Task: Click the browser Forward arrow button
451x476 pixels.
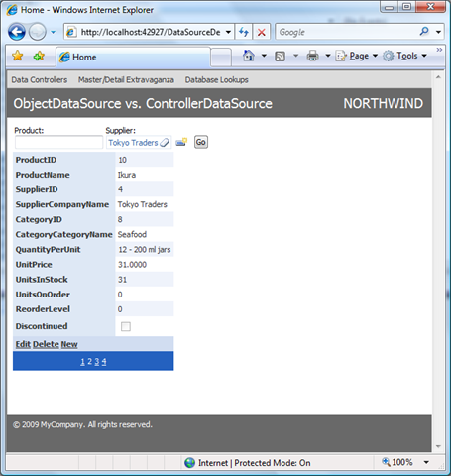Action: (37, 32)
